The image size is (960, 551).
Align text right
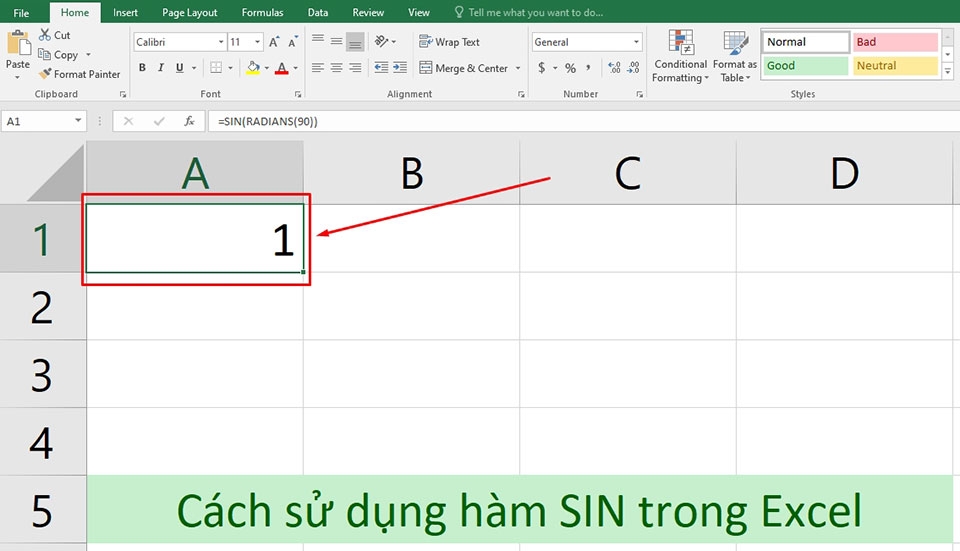tap(355, 67)
